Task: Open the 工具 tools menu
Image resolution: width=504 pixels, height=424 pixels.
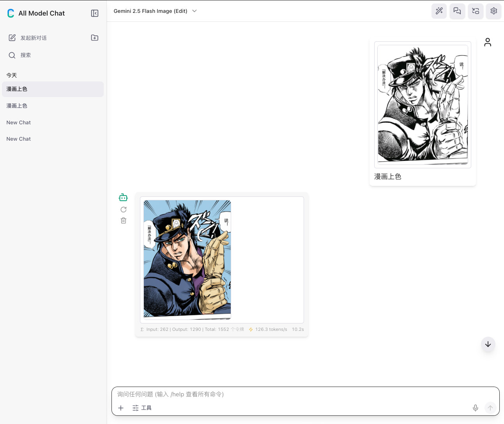Action: [x=142, y=408]
